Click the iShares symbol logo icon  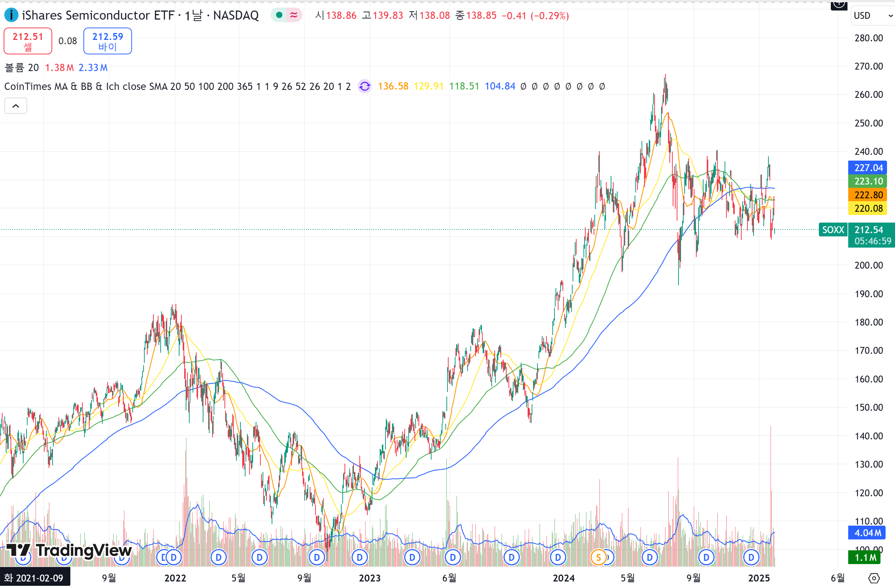click(x=11, y=16)
